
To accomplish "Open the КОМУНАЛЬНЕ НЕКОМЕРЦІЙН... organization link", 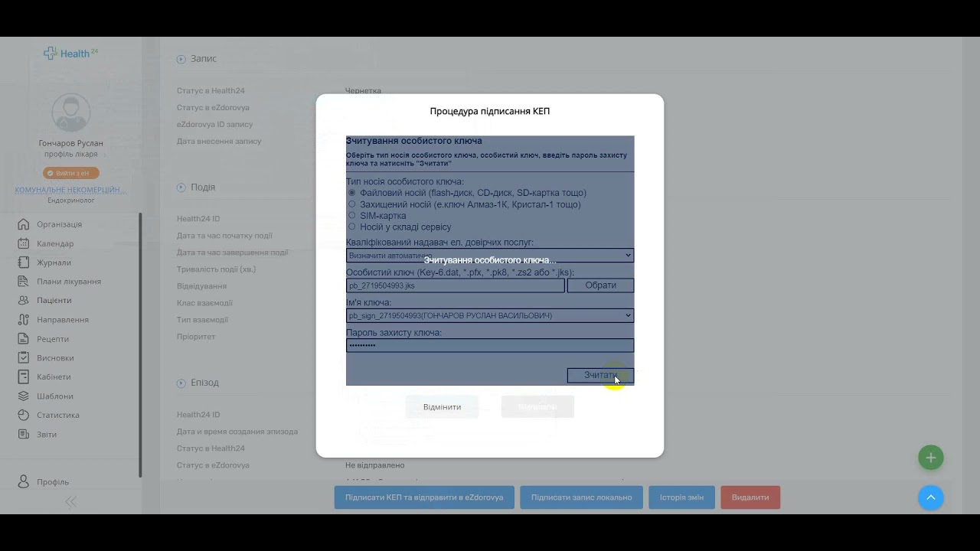I will tap(70, 190).
